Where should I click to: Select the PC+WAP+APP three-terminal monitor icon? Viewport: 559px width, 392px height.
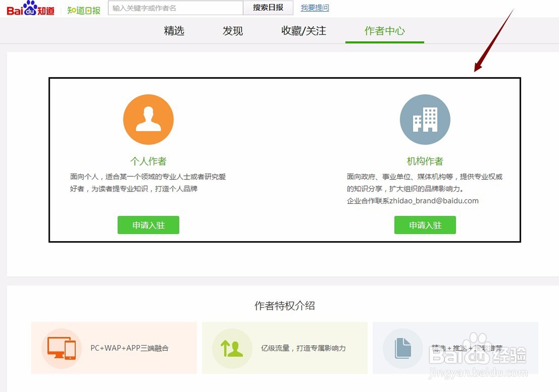coord(61,347)
